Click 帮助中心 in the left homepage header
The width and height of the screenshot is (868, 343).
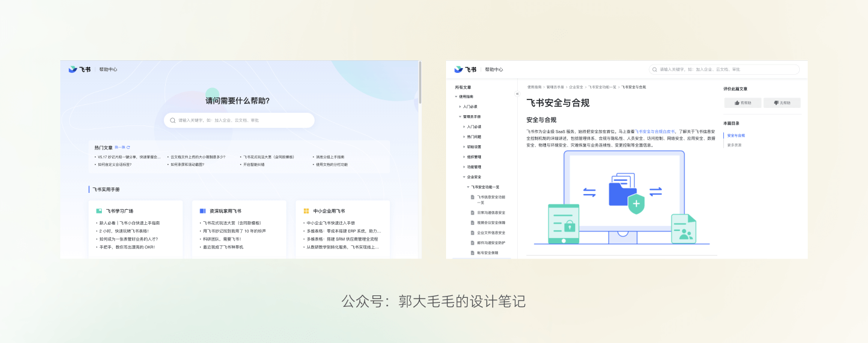[x=108, y=69]
